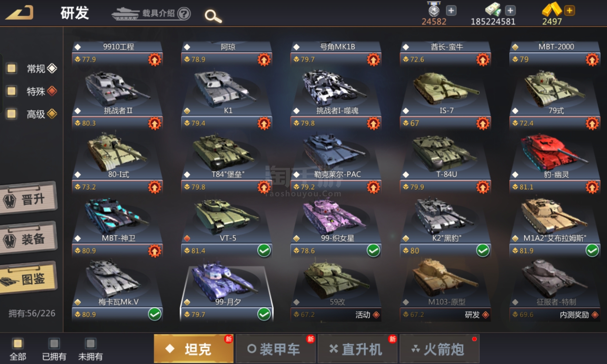Add more medals with plus icon

(x=451, y=11)
